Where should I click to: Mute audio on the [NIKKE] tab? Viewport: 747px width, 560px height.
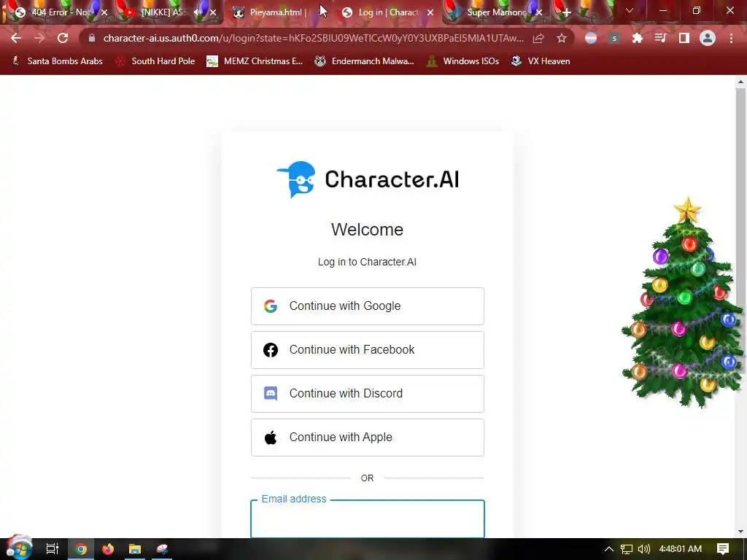198,12
